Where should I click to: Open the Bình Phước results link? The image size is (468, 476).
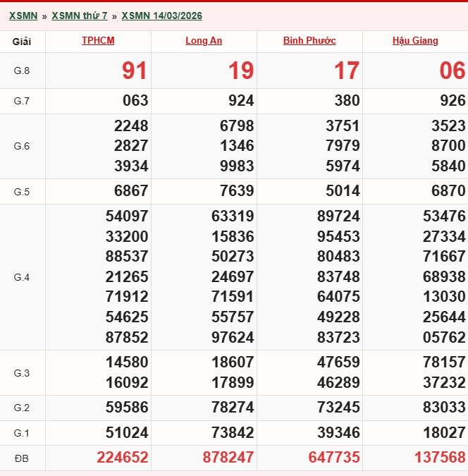(x=309, y=41)
